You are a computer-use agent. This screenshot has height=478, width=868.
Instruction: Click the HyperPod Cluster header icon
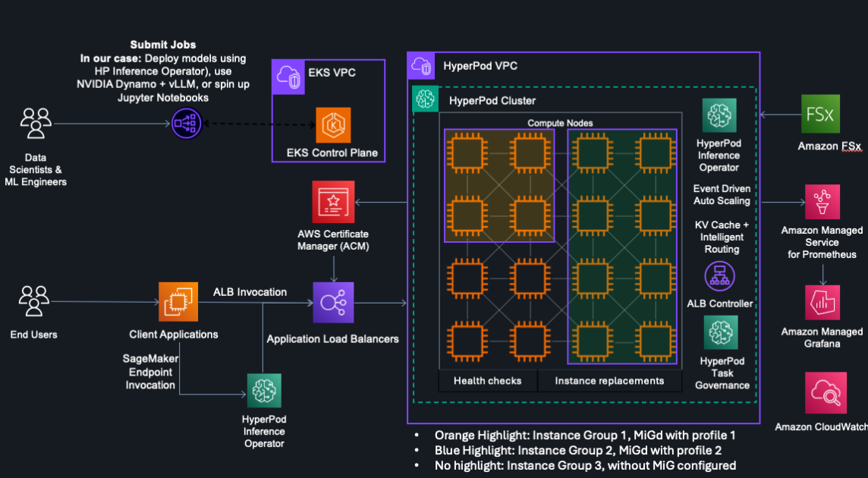tap(425, 99)
